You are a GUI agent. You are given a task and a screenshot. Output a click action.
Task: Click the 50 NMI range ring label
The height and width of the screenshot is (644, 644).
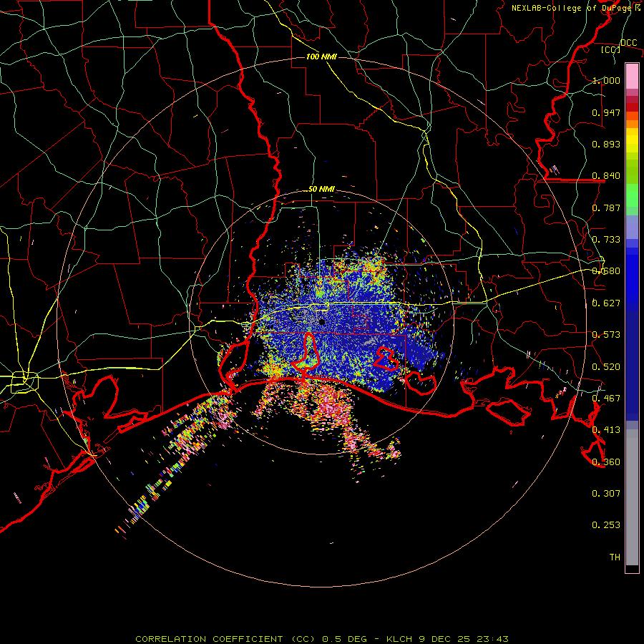pos(321,190)
